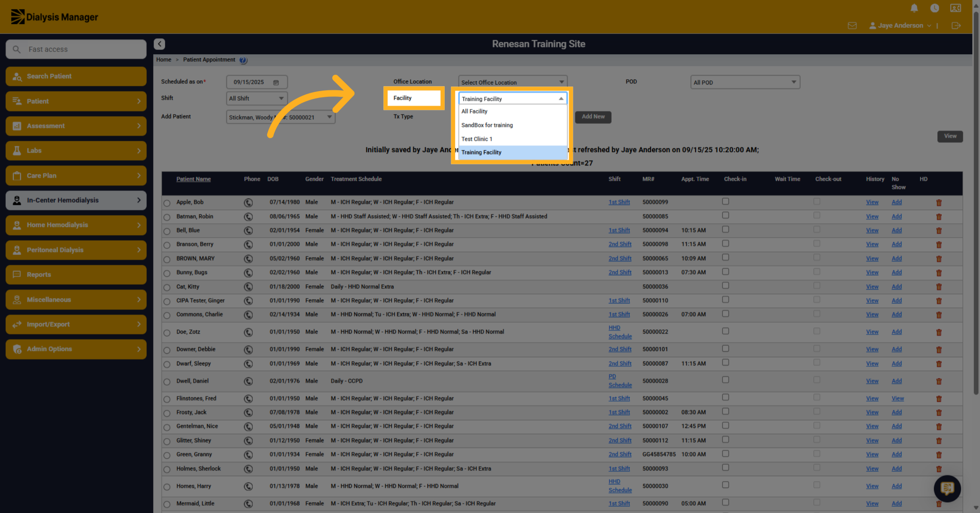Open the Jaye Anderson user menu

[900, 25]
